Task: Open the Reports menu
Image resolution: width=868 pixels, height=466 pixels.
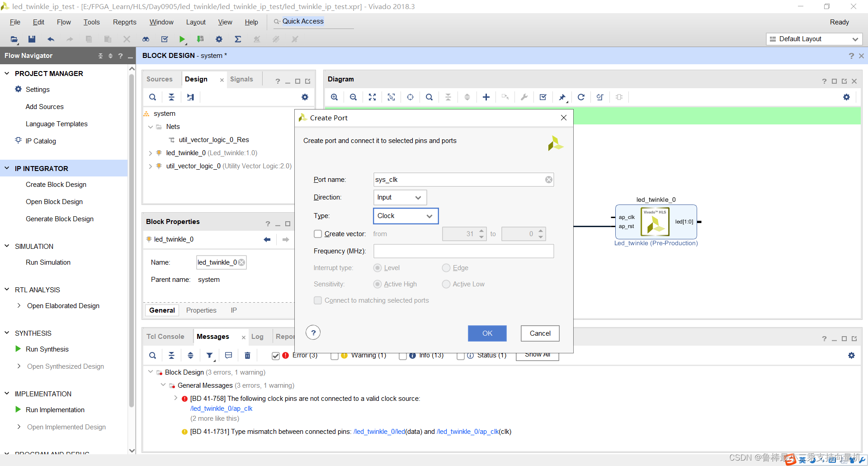Action: point(124,22)
